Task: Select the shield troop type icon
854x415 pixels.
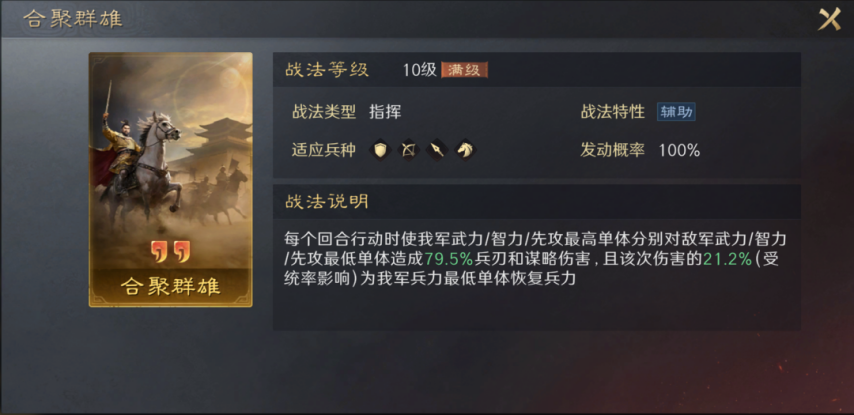Action: coord(380,149)
